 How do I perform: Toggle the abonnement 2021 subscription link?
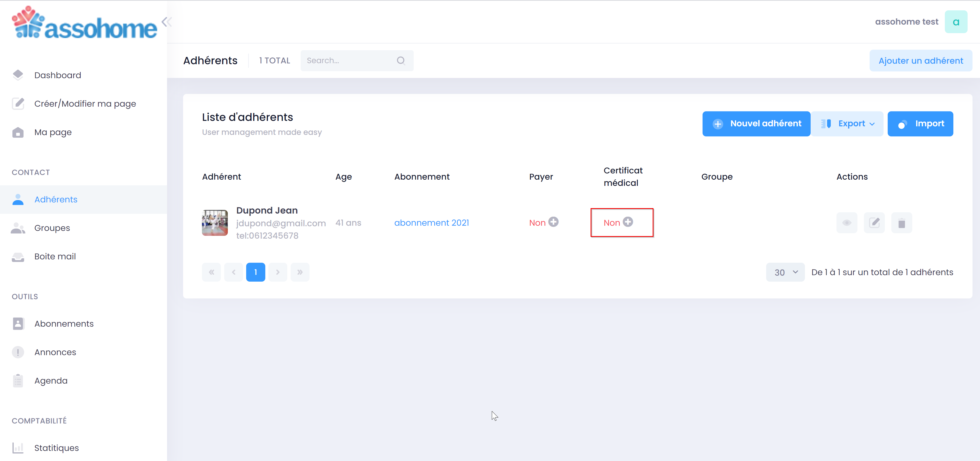click(431, 223)
